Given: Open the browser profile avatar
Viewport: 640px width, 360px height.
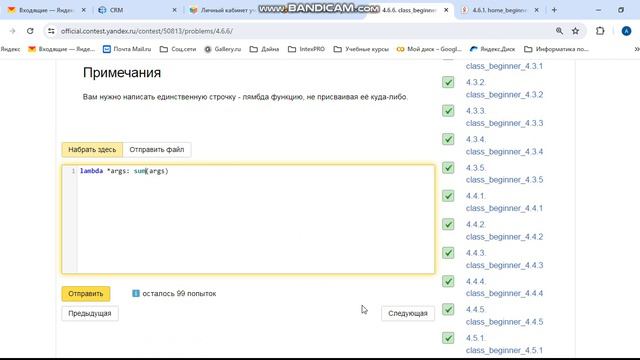Looking at the screenshot, I should point(626,31).
